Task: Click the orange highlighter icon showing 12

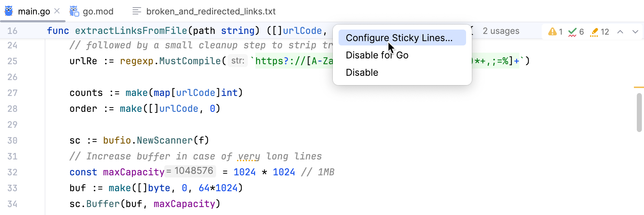Action: coord(595,31)
